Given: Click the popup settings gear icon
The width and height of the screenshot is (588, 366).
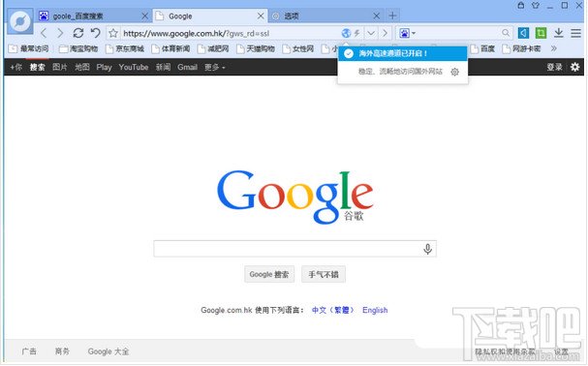Looking at the screenshot, I should point(454,72).
